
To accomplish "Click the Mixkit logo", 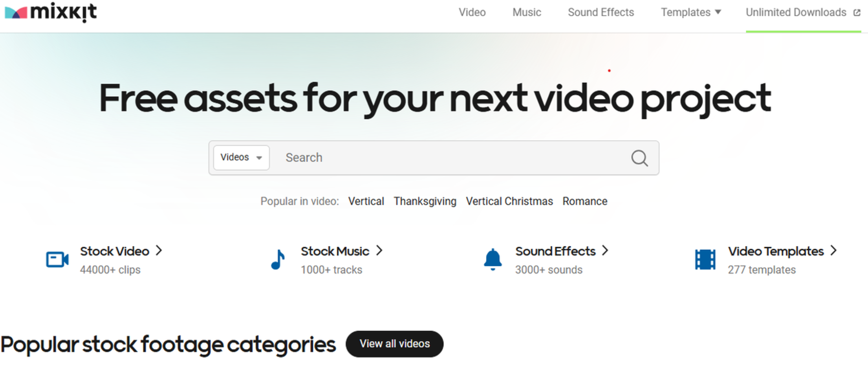I will [51, 12].
